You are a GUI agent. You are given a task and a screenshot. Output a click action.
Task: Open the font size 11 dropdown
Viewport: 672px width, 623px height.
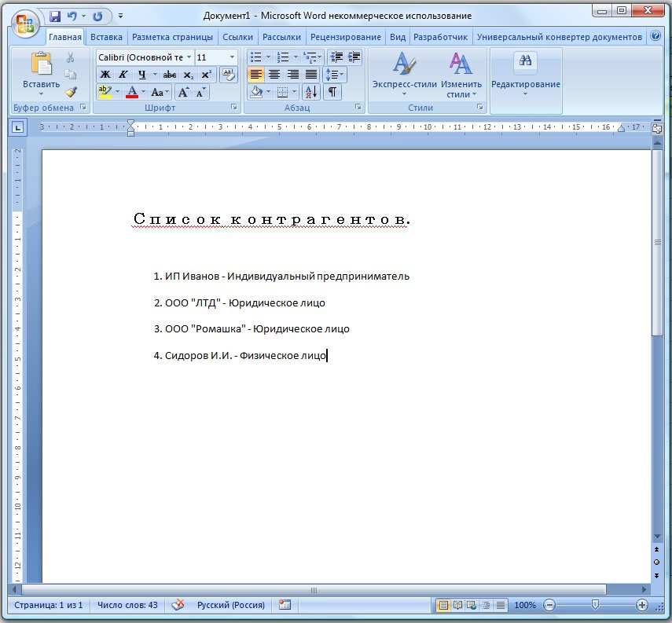[x=232, y=57]
